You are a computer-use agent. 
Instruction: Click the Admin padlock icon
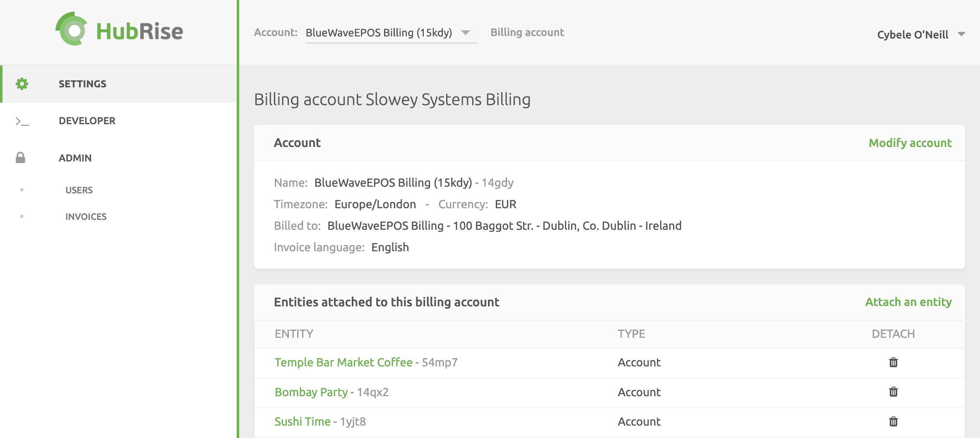pyautogui.click(x=20, y=158)
